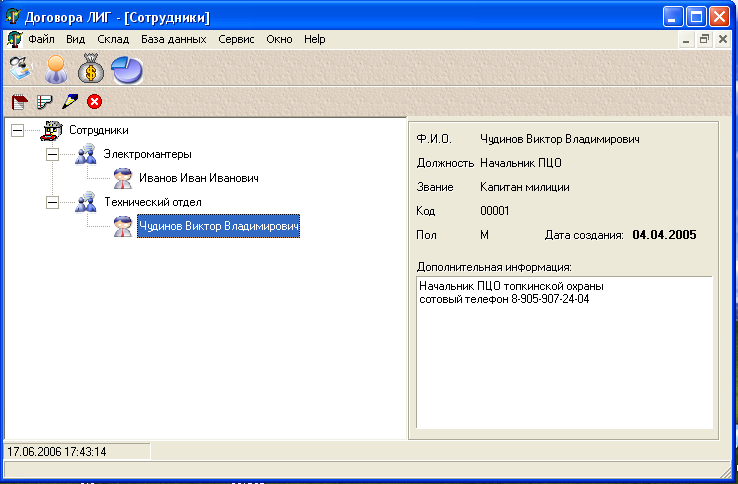The image size is (738, 484).
Task: Open the Вид menu
Action: 75,39
